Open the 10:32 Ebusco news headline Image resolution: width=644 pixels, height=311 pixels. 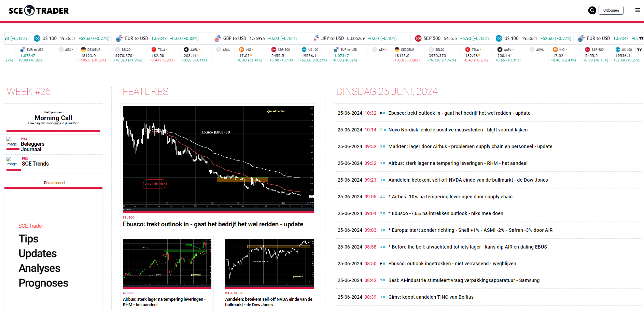click(x=459, y=113)
